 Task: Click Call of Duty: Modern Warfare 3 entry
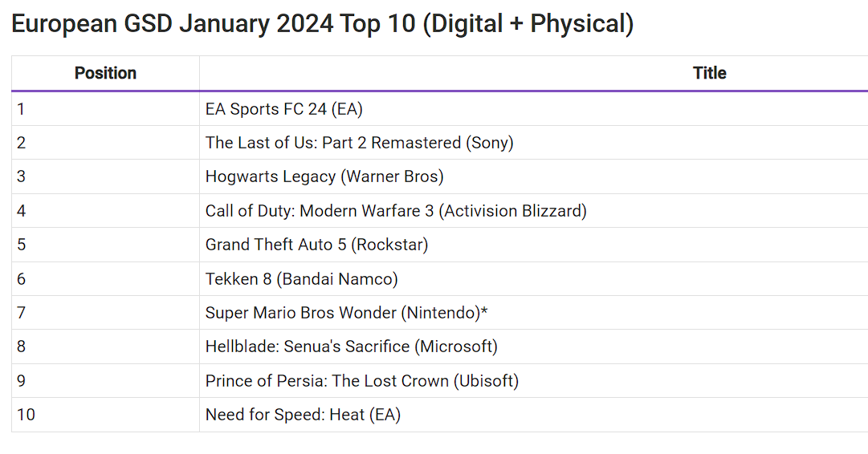click(x=396, y=211)
